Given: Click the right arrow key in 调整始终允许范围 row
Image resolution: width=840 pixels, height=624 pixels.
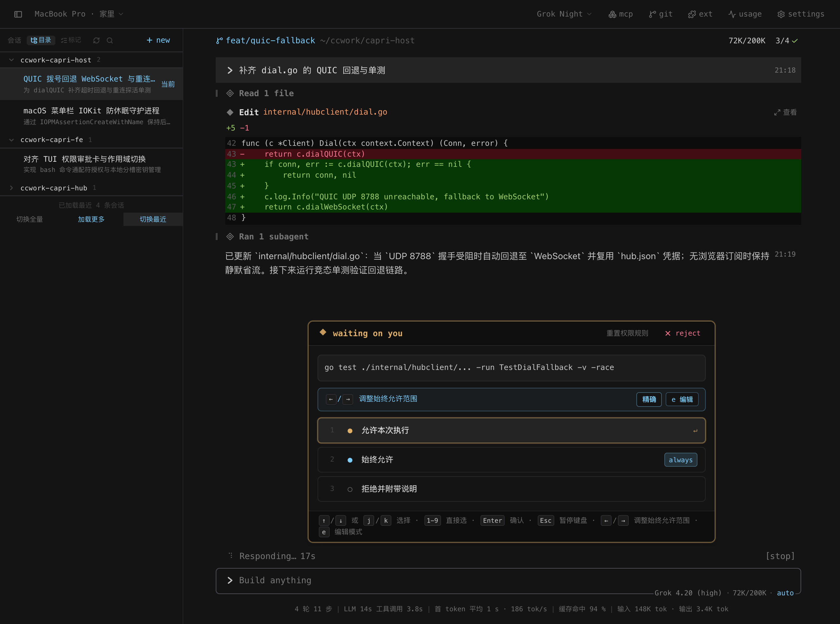Looking at the screenshot, I should click(x=348, y=399).
